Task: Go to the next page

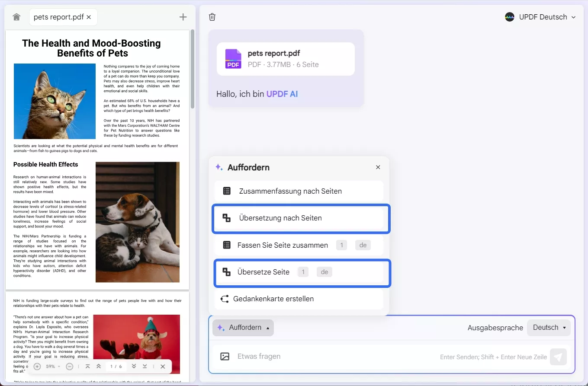Action: point(134,367)
